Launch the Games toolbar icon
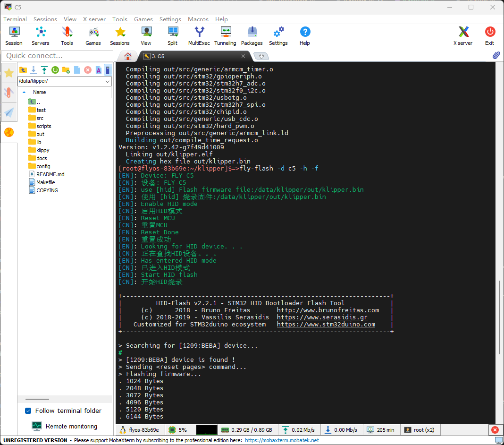This screenshot has width=504, height=445. pyautogui.click(x=93, y=36)
